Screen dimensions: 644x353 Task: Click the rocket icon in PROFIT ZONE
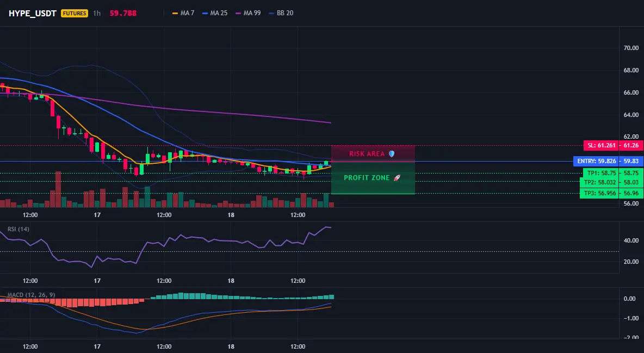[x=397, y=177]
